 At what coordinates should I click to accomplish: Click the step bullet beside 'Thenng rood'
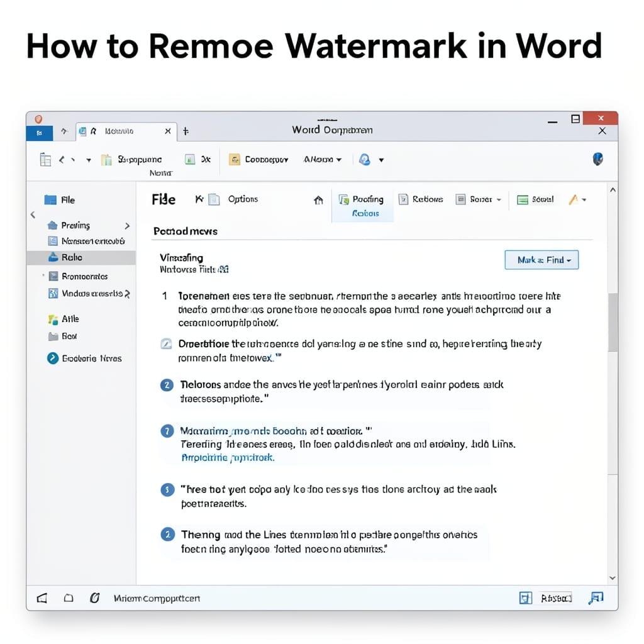(x=167, y=535)
